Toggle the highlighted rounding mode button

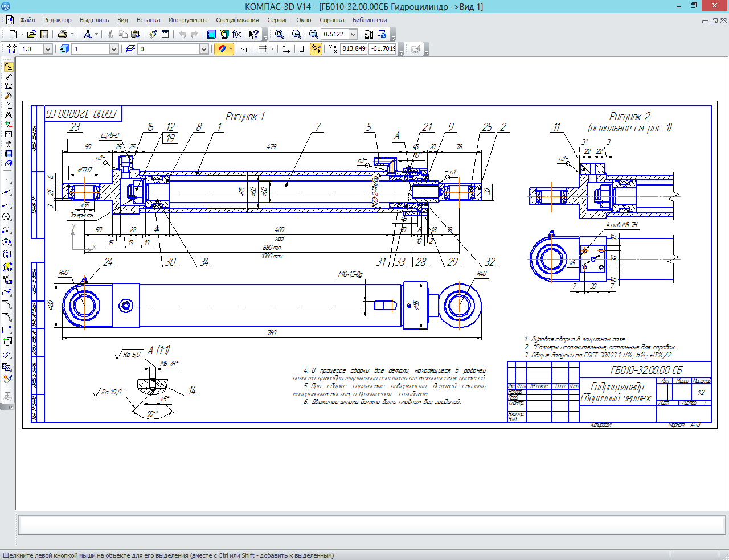(316, 49)
